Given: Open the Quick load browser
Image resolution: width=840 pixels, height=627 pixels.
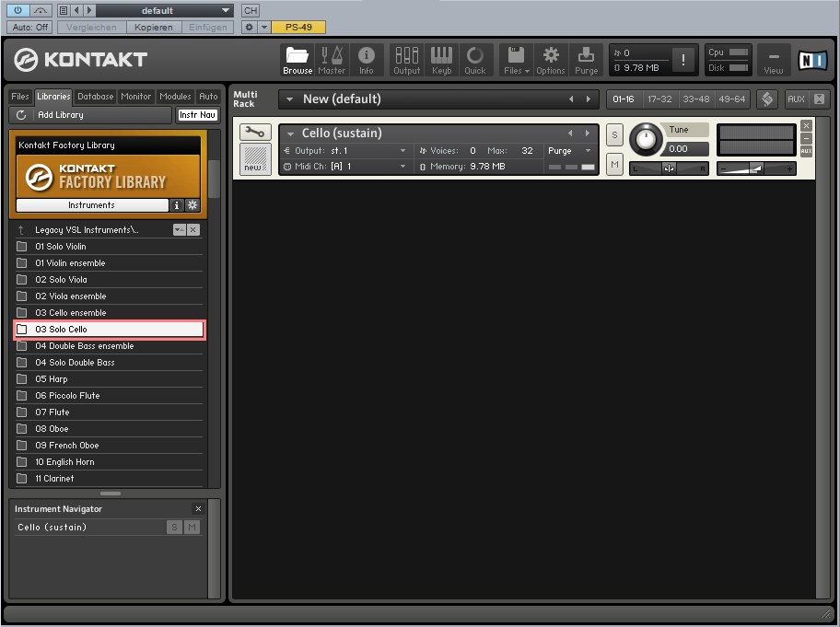Looking at the screenshot, I should [475, 60].
